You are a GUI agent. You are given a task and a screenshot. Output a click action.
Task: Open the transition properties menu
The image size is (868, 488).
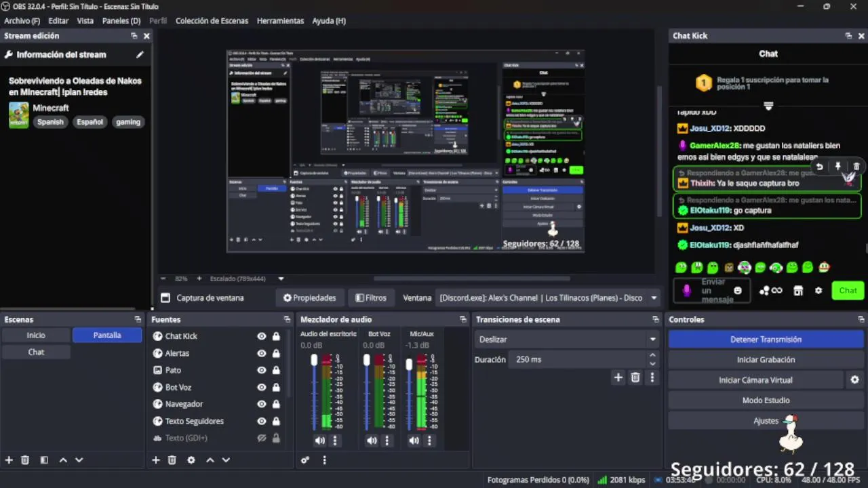click(652, 378)
